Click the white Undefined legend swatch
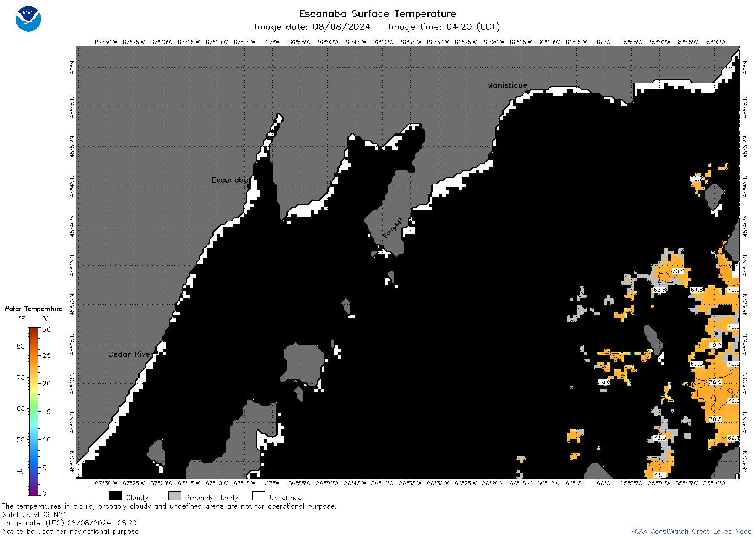 click(259, 496)
